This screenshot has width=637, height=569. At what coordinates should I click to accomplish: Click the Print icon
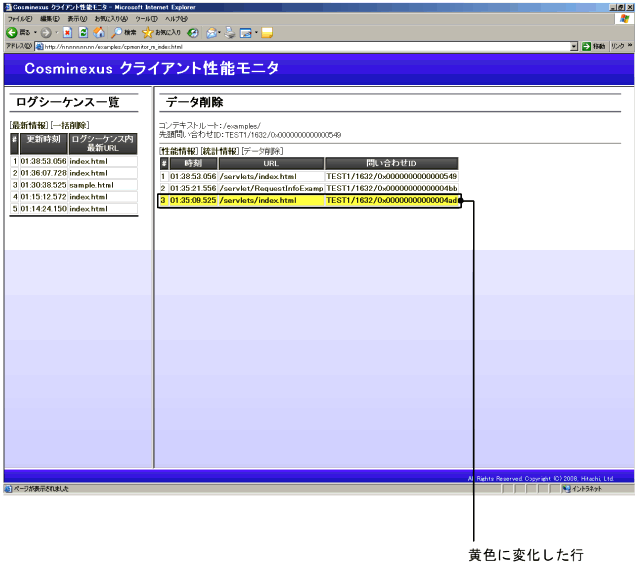(x=230, y=32)
